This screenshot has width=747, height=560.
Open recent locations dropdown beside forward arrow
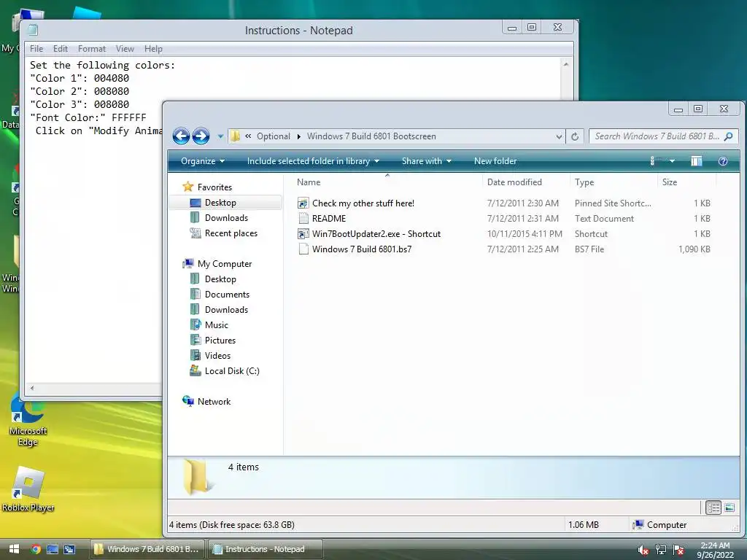(x=220, y=136)
